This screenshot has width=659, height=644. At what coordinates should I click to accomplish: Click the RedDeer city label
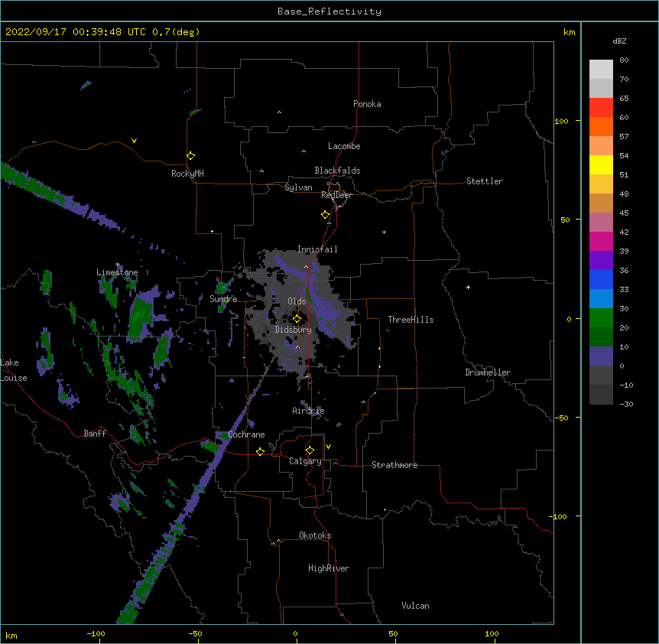336,195
